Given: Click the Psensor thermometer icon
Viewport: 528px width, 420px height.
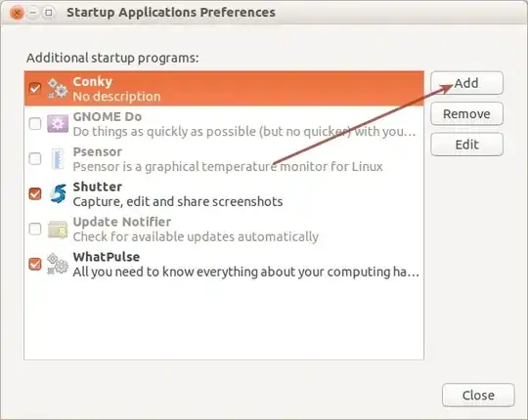Looking at the screenshot, I should coord(58,158).
